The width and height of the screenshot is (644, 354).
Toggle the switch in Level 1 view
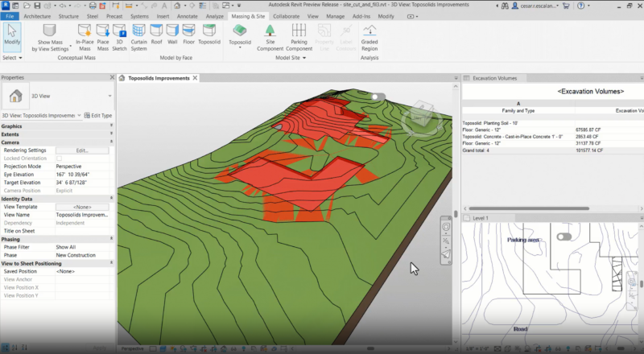(x=564, y=237)
